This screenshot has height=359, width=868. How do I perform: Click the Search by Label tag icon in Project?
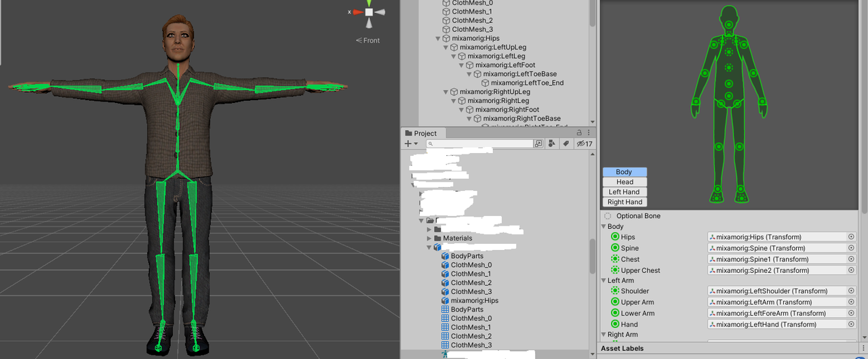coord(566,144)
